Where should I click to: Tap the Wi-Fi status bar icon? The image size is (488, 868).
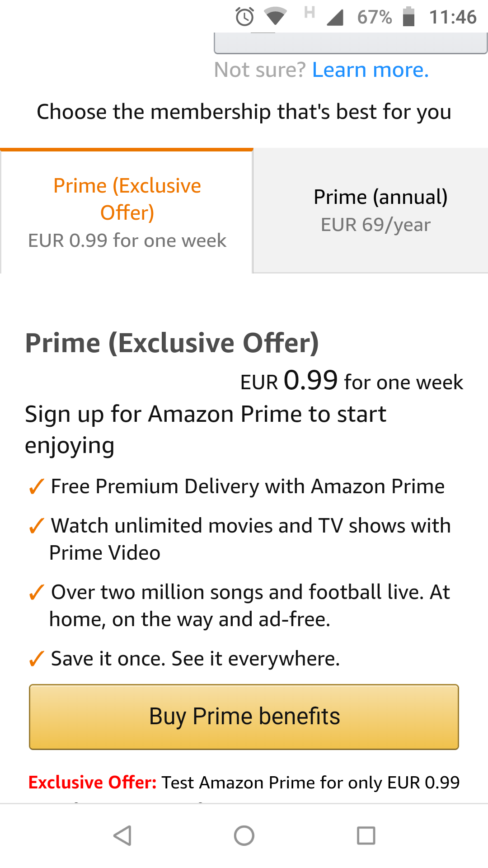[275, 17]
